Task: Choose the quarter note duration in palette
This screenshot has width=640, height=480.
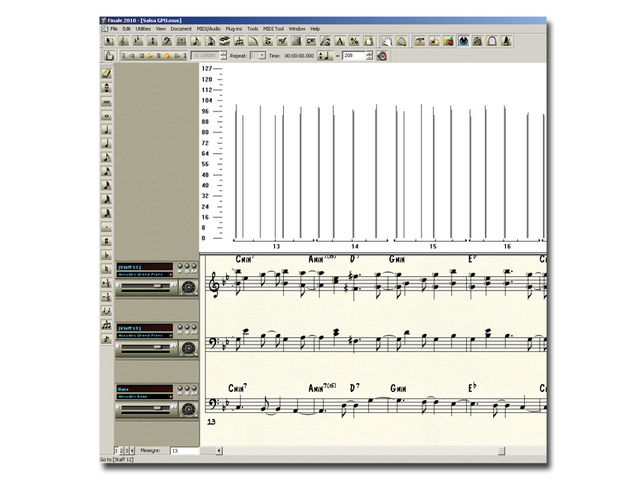Action: coord(106,143)
